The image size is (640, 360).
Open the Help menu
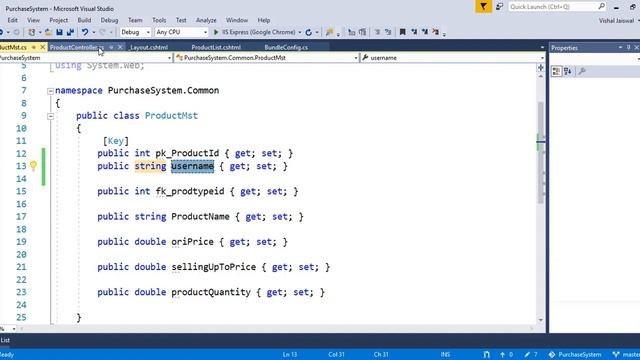(x=264, y=20)
